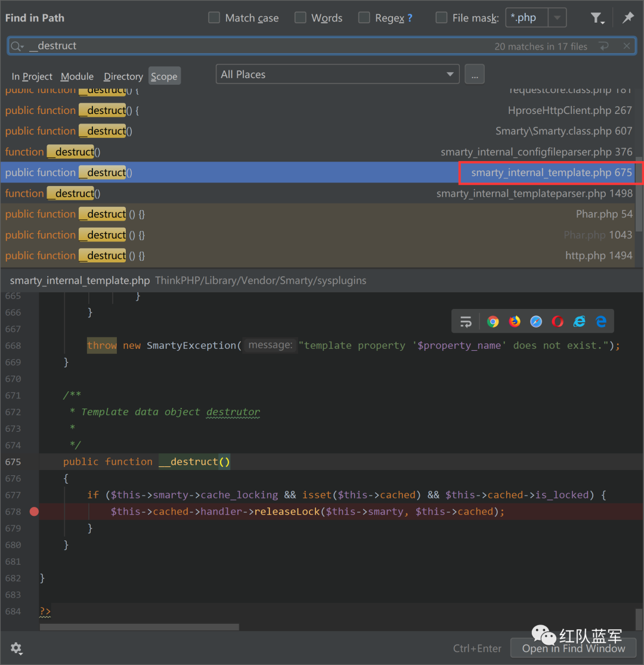Click the __destruct function name in preview
The width and height of the screenshot is (644, 665).
click(188, 462)
